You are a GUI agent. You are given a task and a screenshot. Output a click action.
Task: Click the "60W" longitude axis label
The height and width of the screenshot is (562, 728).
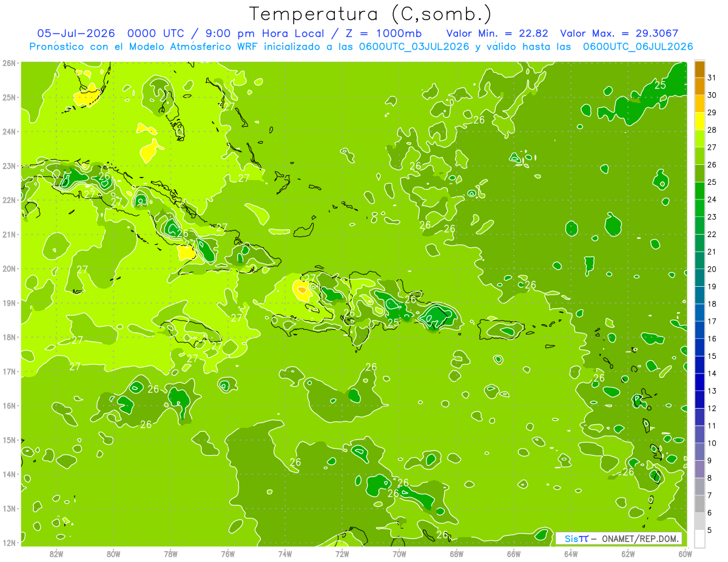point(686,554)
